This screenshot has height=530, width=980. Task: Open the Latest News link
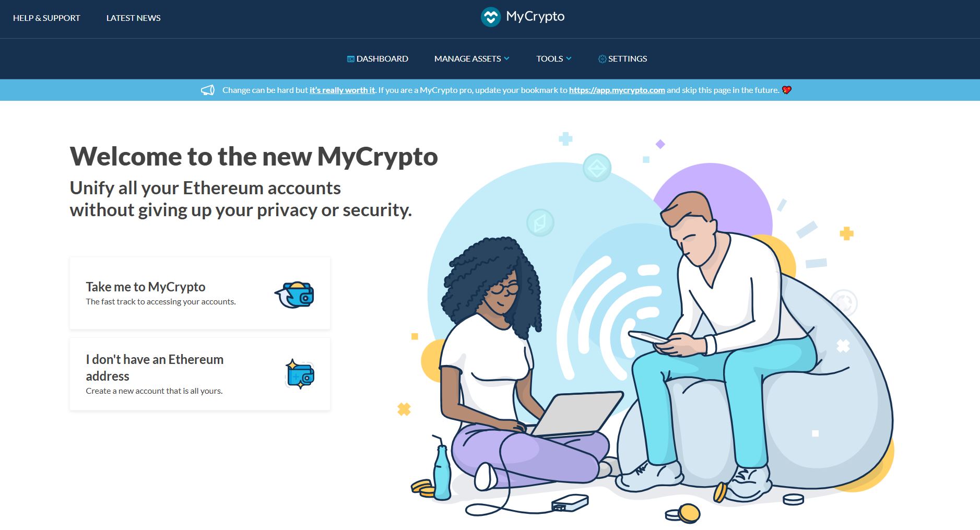pyautogui.click(x=134, y=18)
